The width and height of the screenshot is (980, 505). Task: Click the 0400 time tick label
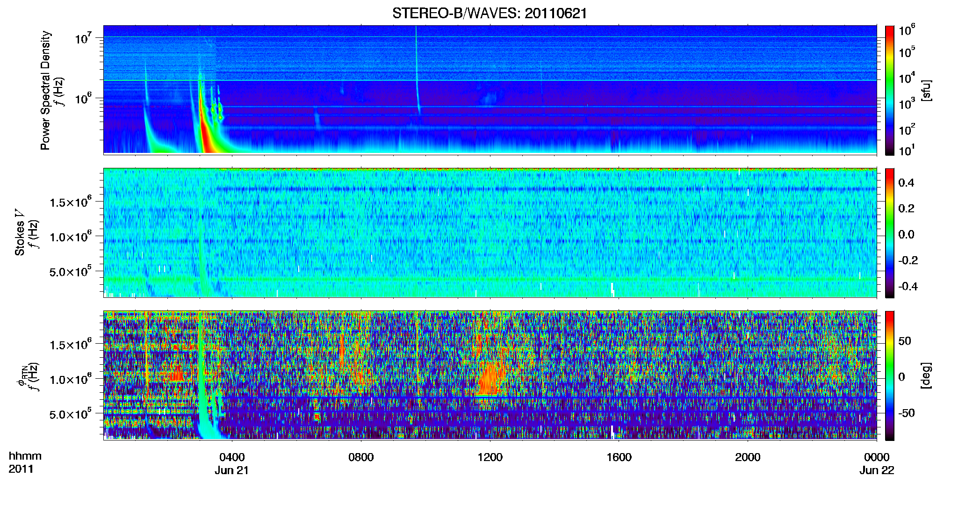[x=232, y=457]
